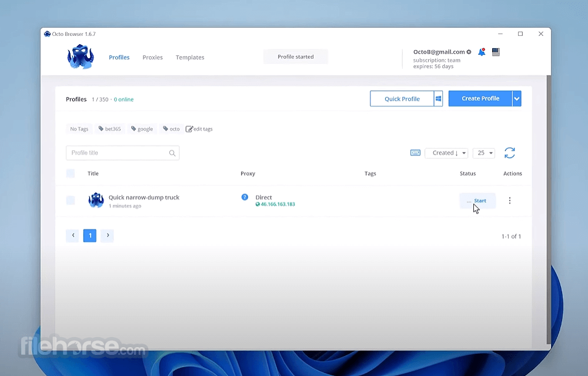Filter by the bet365 tag
The height and width of the screenshot is (376, 588).
point(109,129)
